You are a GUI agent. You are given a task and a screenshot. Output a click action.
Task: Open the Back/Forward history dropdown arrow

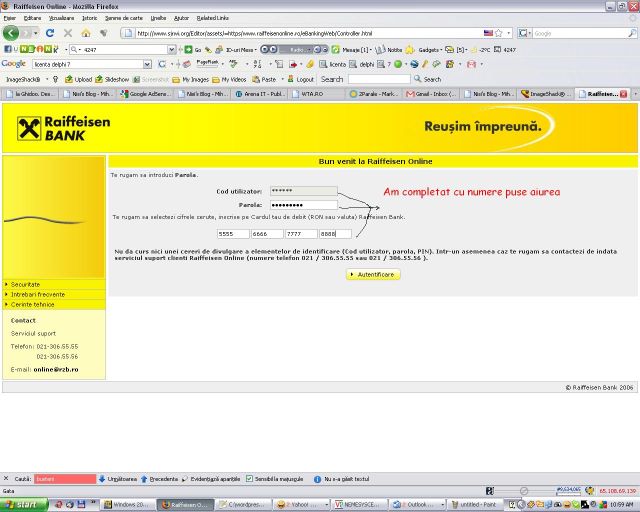pyautogui.click(x=36, y=33)
